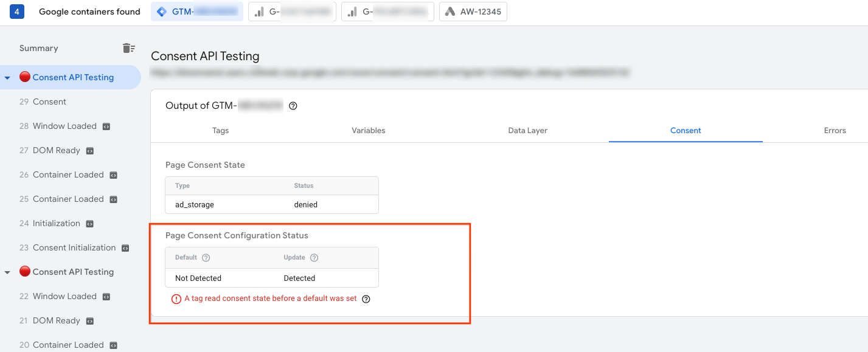Collapse the first Consent API Testing group
Screen dimensions: 868x352
[x=7, y=78]
